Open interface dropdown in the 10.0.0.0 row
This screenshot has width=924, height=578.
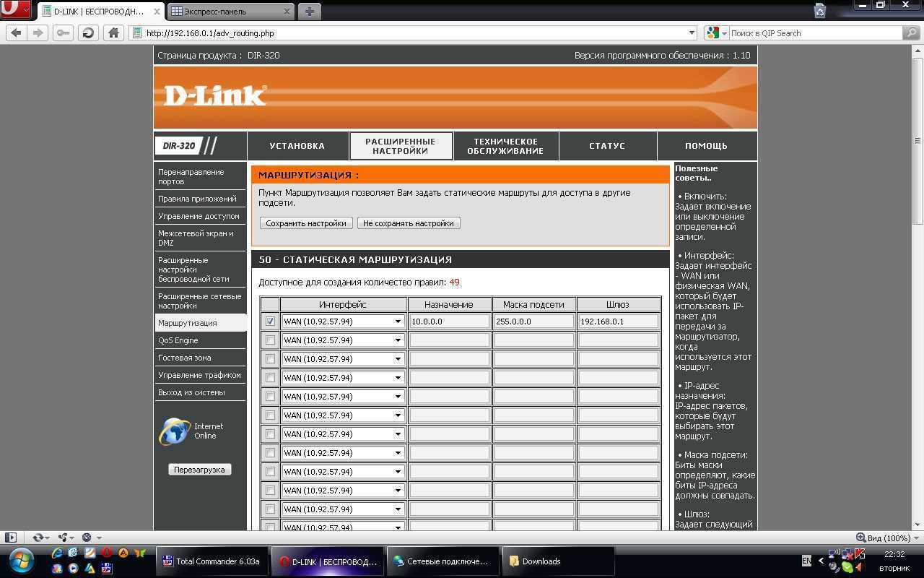click(x=343, y=322)
